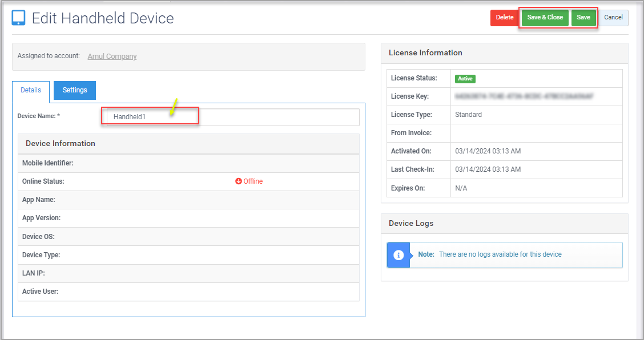Click the Last Check-In date value

coord(488,169)
